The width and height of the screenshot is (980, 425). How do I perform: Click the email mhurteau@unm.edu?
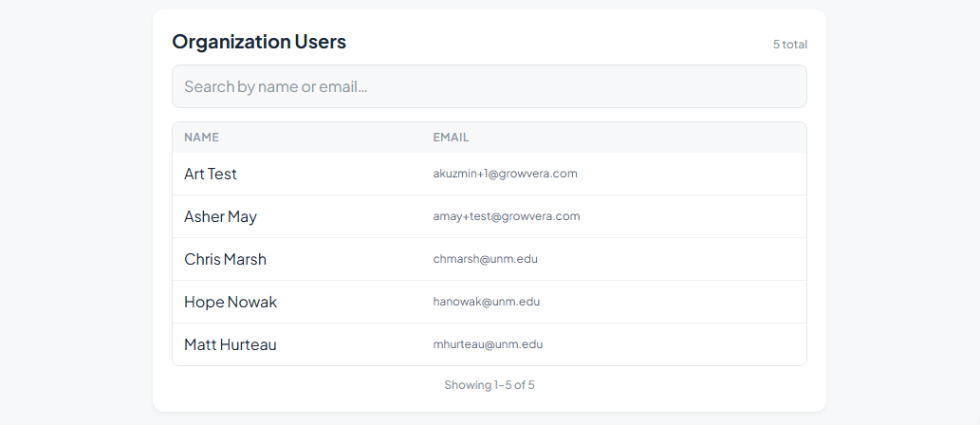(x=488, y=343)
